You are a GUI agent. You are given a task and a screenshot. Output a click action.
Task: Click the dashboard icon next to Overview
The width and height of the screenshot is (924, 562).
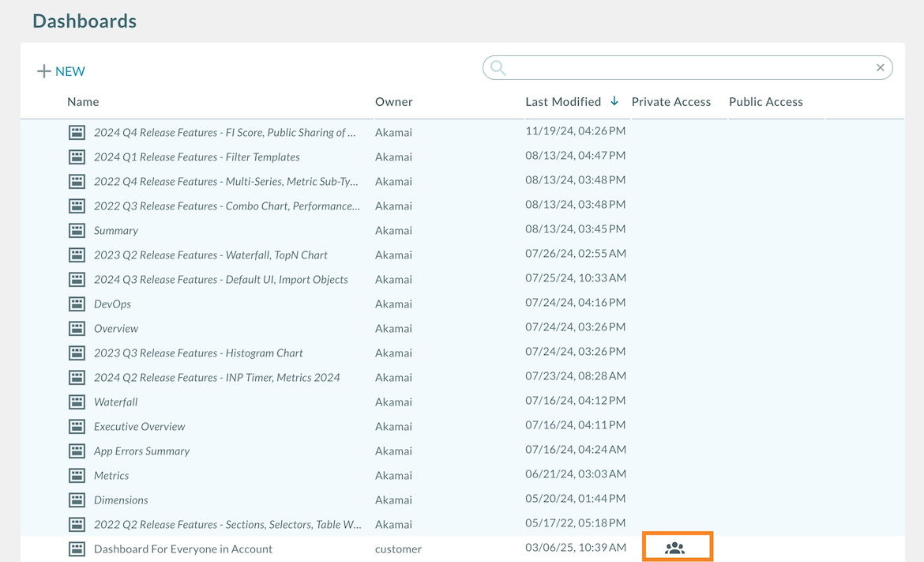77,328
